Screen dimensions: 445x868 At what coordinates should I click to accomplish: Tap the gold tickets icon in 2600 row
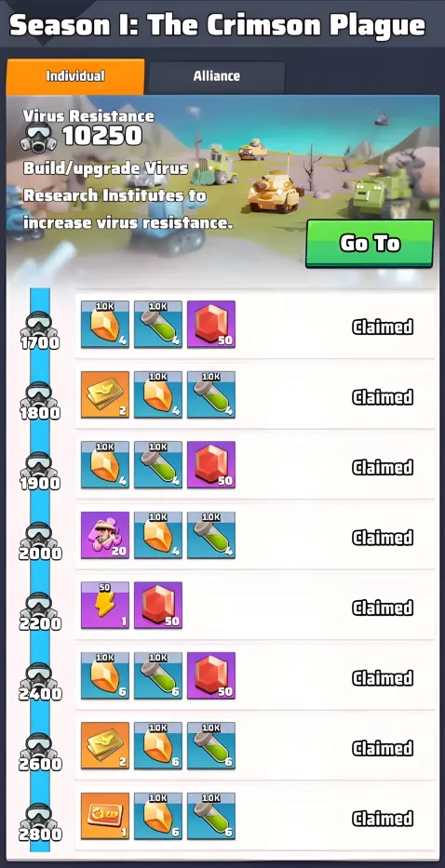click(105, 746)
